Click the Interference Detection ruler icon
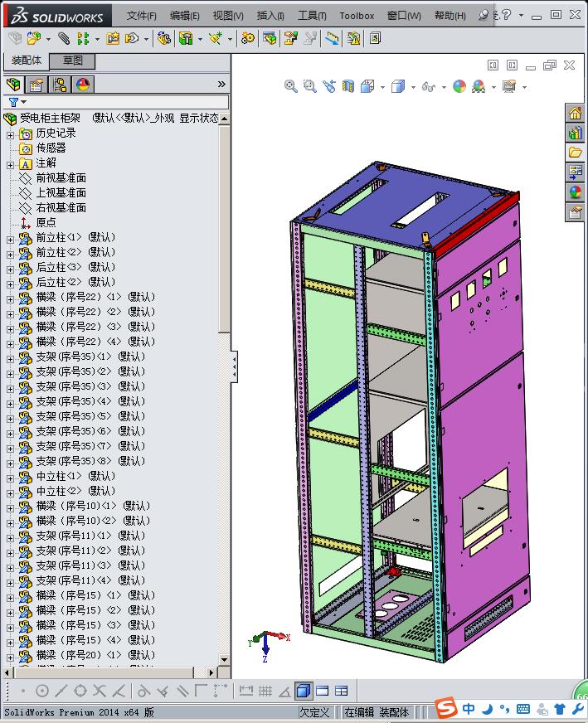Screen dimensions: 588x723 [x=332, y=38]
